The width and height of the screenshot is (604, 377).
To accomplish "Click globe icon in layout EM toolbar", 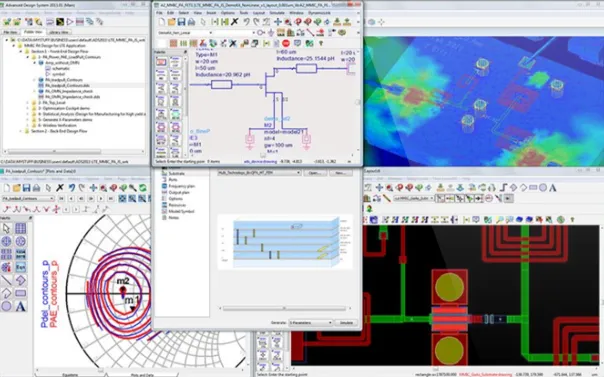I will point(561,220).
